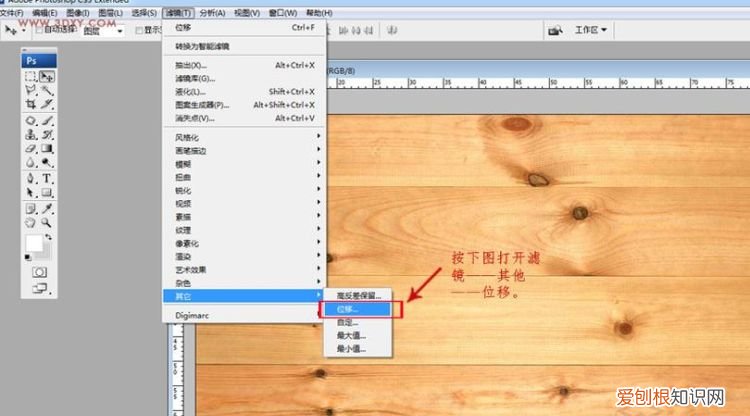Image resolution: width=750 pixels, height=416 pixels.
Task: Select the Magic Wand tool
Action: (x=47, y=90)
